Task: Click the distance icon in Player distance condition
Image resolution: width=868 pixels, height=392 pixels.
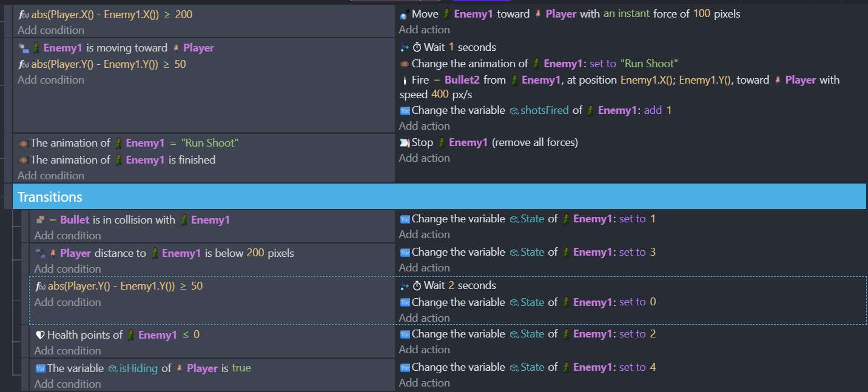Action: (40, 253)
